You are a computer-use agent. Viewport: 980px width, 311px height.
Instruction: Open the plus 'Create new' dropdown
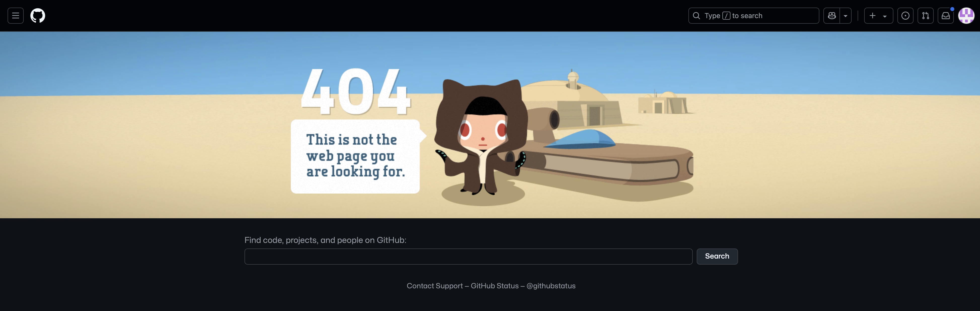(878, 16)
